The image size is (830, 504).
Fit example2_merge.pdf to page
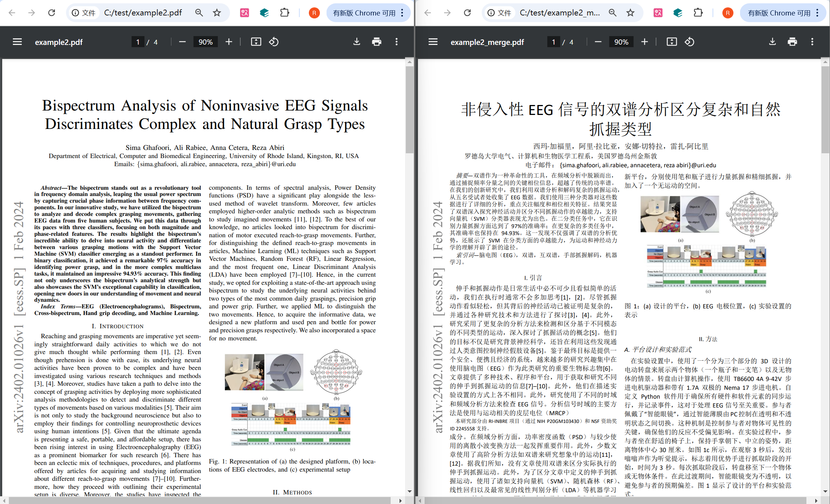(x=672, y=42)
